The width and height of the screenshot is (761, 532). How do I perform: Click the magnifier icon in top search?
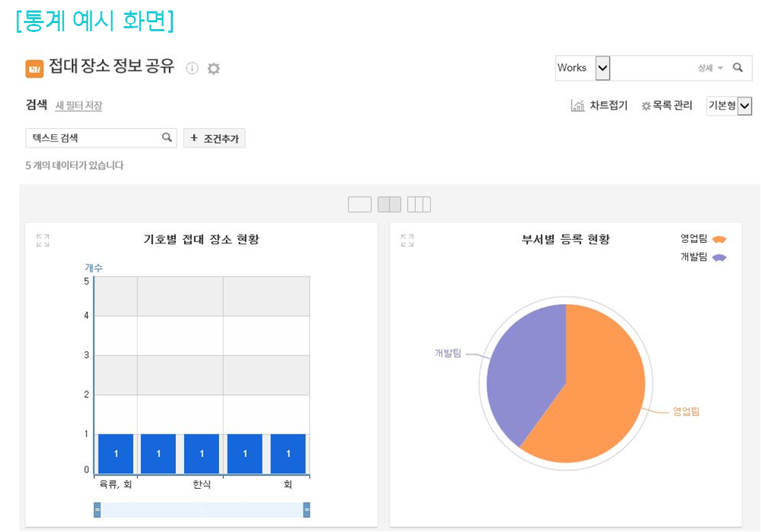pyautogui.click(x=738, y=68)
